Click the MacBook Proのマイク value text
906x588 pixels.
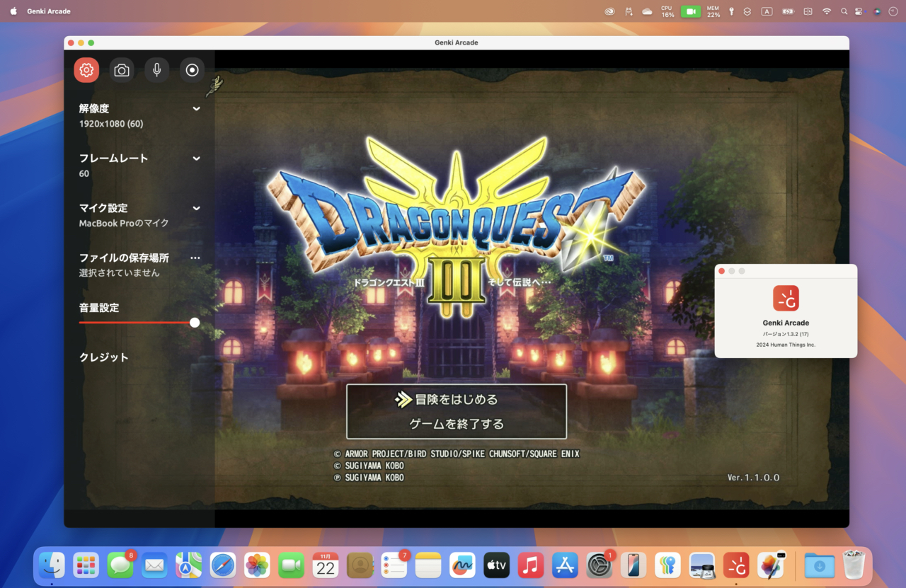124,223
